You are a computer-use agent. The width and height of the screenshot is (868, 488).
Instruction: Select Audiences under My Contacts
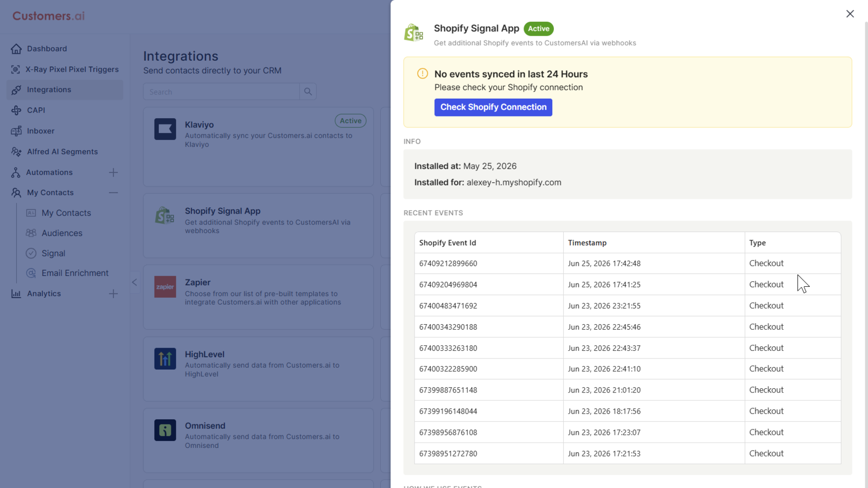tap(62, 233)
